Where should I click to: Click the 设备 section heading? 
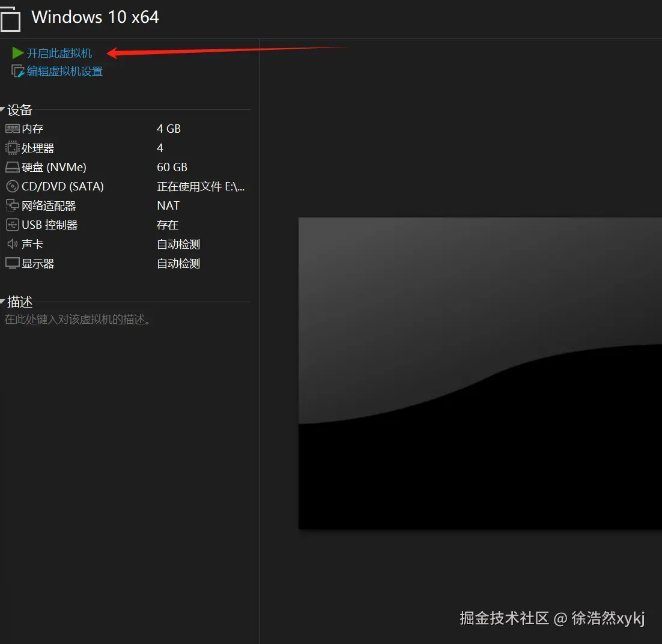[20, 110]
